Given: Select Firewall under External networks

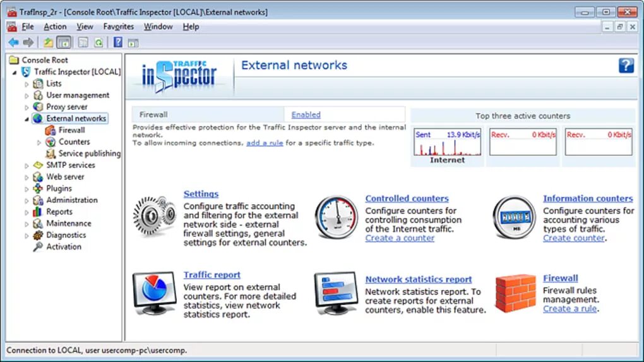Looking at the screenshot, I should coord(71,130).
